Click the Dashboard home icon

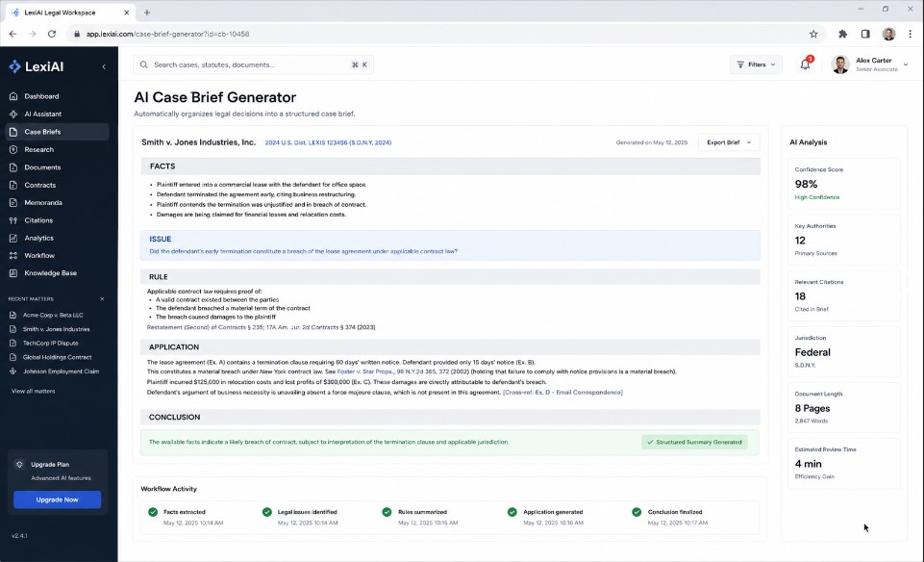[13, 96]
